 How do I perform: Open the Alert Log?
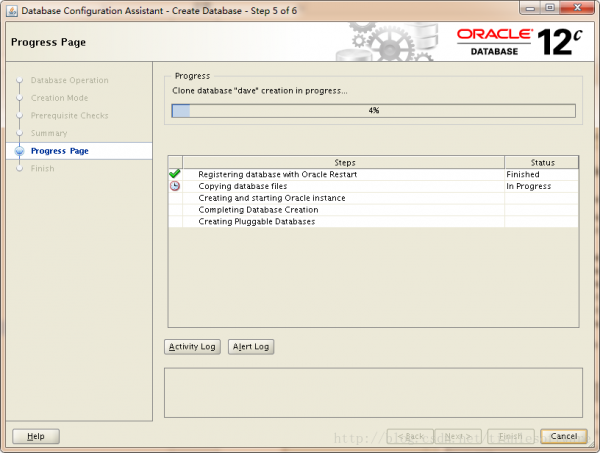pyautogui.click(x=251, y=347)
